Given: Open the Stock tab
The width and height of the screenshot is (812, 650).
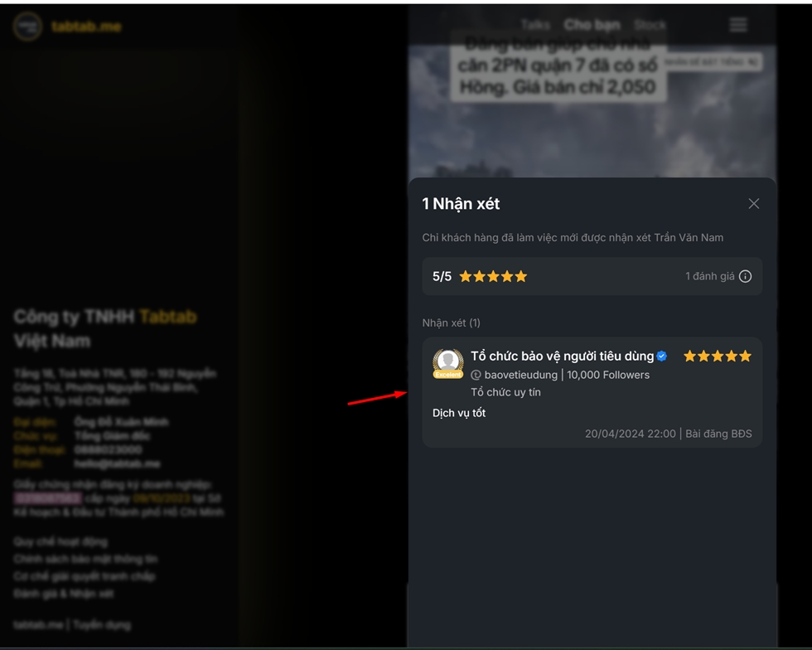Looking at the screenshot, I should (650, 24).
